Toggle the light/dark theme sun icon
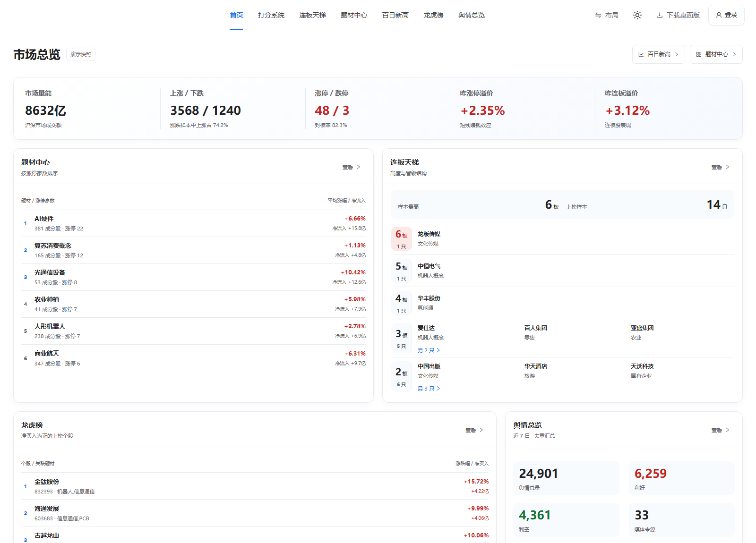The image size is (756, 543). (637, 15)
